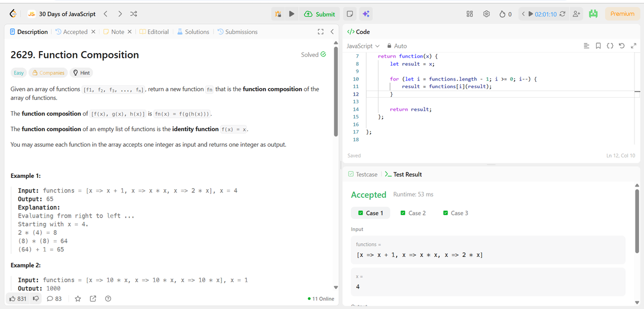The image size is (644, 309).
Task: Click the Premium button
Action: pos(622,14)
